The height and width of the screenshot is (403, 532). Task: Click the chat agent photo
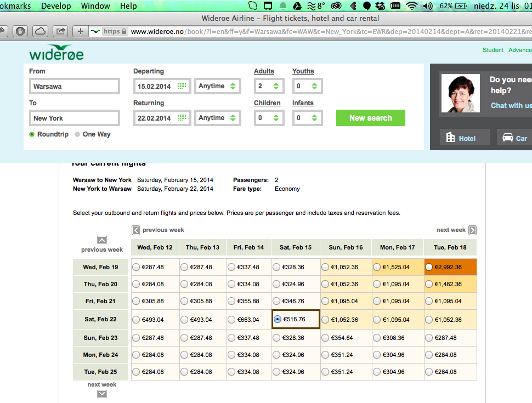click(460, 93)
